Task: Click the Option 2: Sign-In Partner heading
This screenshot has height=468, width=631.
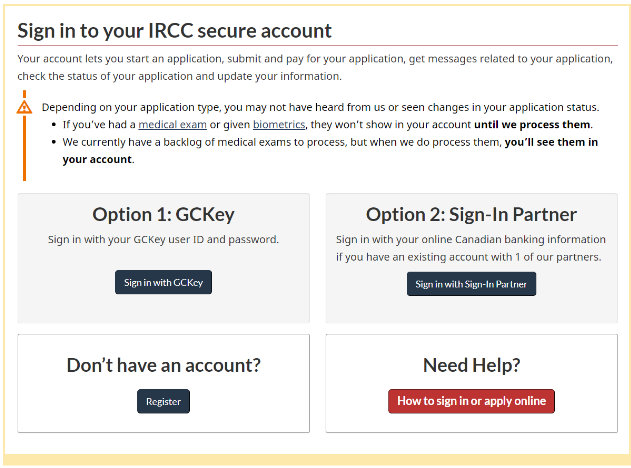Action: coord(471,214)
